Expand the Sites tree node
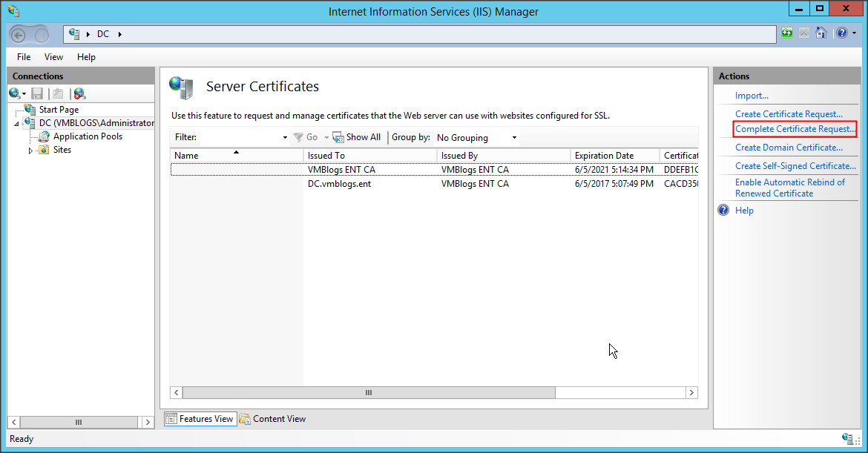Viewport: 868px width, 453px height. [30, 151]
